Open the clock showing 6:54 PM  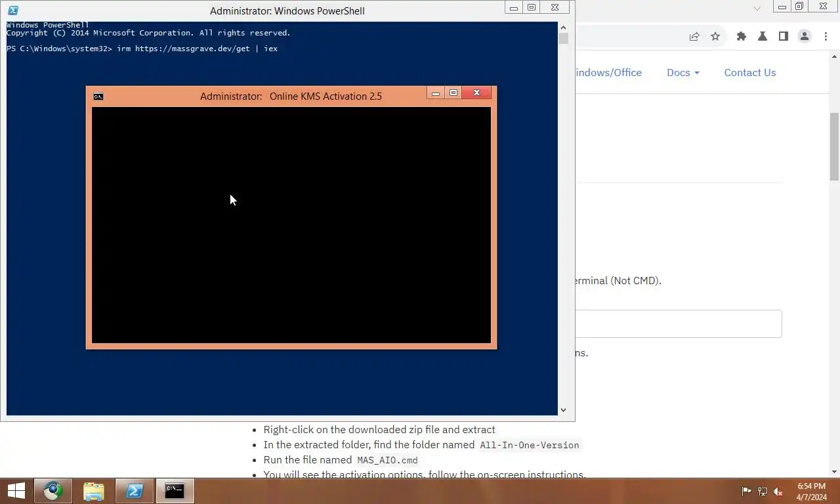point(811,492)
